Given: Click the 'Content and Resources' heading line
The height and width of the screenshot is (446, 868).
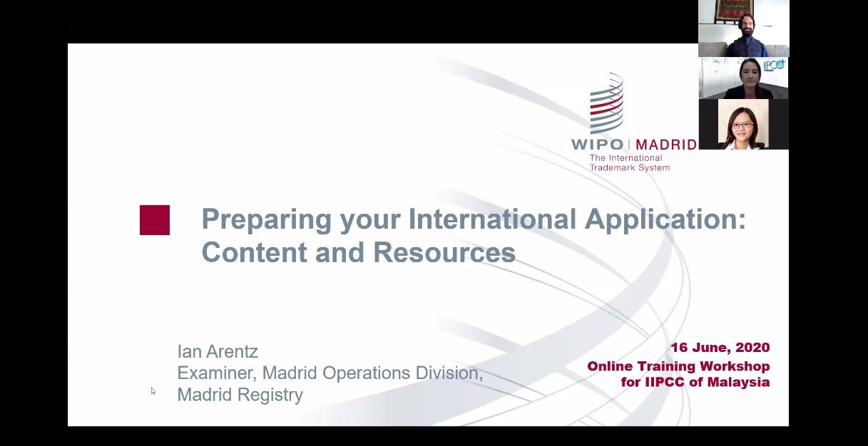Looking at the screenshot, I should pyautogui.click(x=358, y=252).
